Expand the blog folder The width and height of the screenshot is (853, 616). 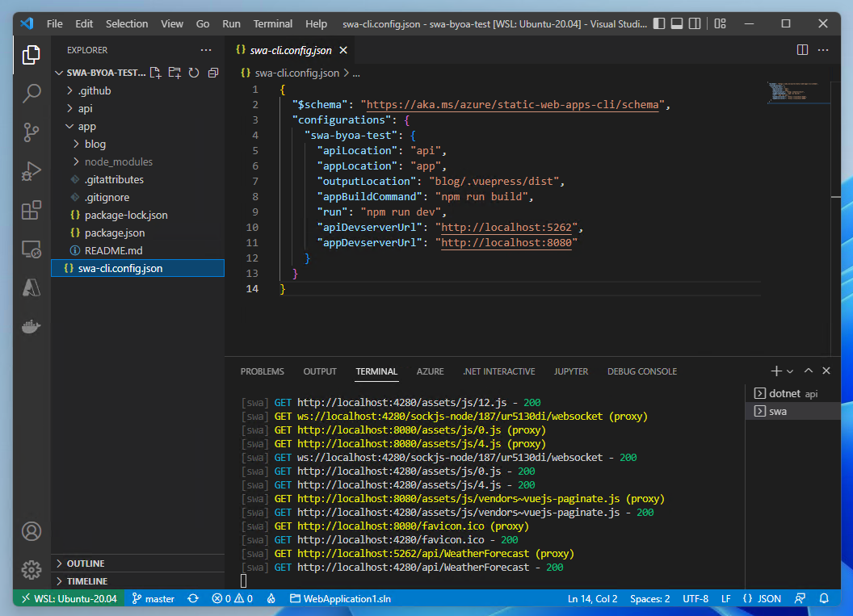point(137,144)
